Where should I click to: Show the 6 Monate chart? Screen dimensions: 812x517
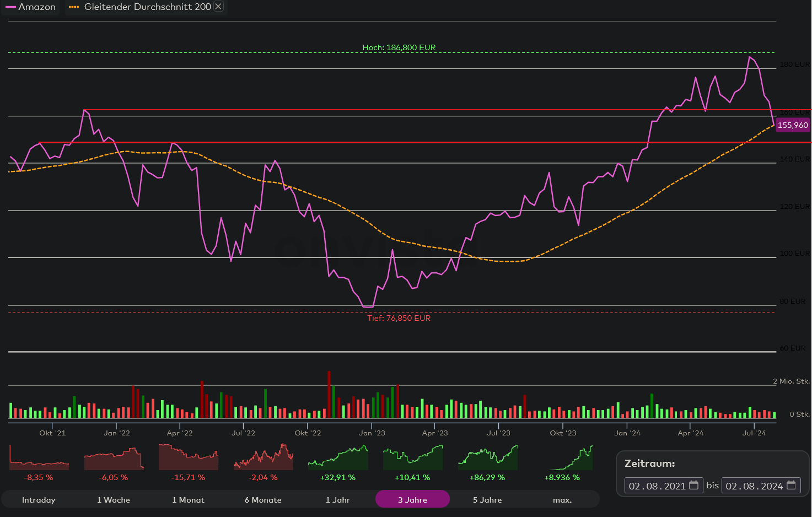[x=263, y=500]
